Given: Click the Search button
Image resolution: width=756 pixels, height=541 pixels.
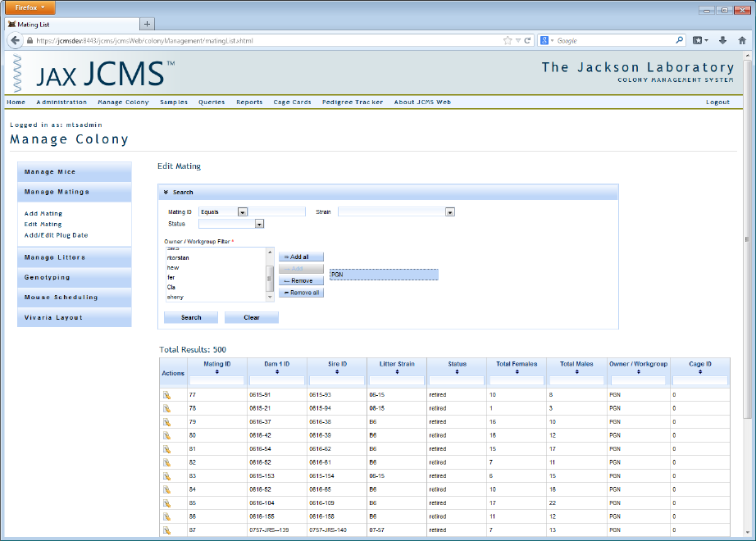Looking at the screenshot, I should click(x=191, y=317).
